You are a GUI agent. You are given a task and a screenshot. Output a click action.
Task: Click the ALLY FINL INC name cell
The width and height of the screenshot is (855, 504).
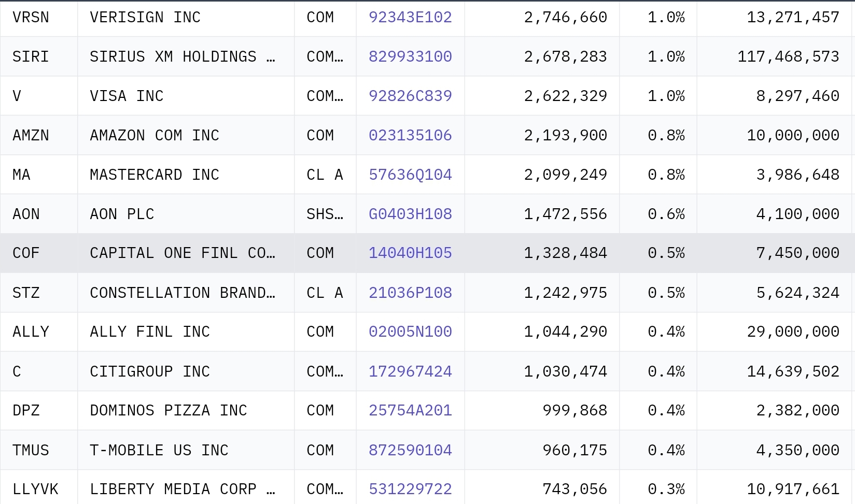click(186, 332)
